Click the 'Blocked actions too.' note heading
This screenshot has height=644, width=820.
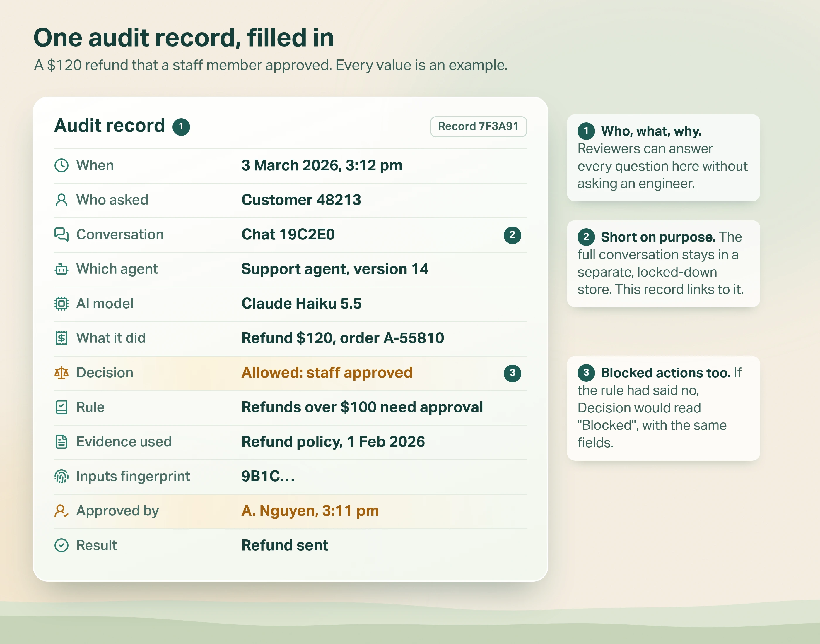tap(666, 373)
